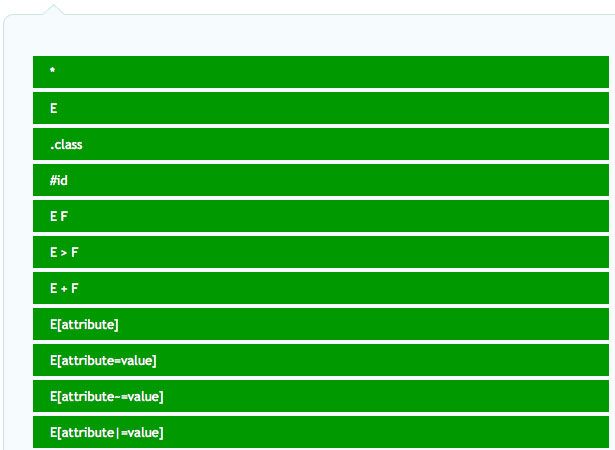Click the popup panel's top arrow pointer

point(52,9)
